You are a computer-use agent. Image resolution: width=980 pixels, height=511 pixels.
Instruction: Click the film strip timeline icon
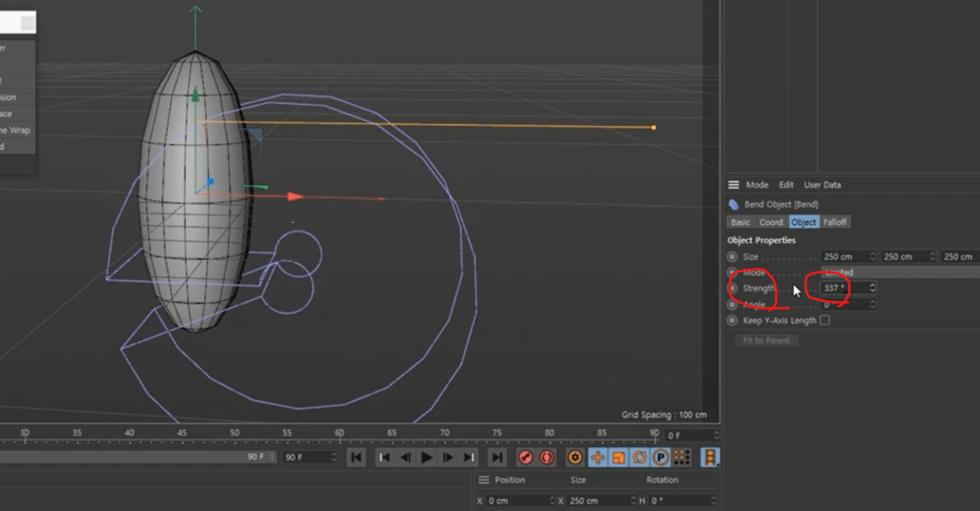click(x=710, y=458)
